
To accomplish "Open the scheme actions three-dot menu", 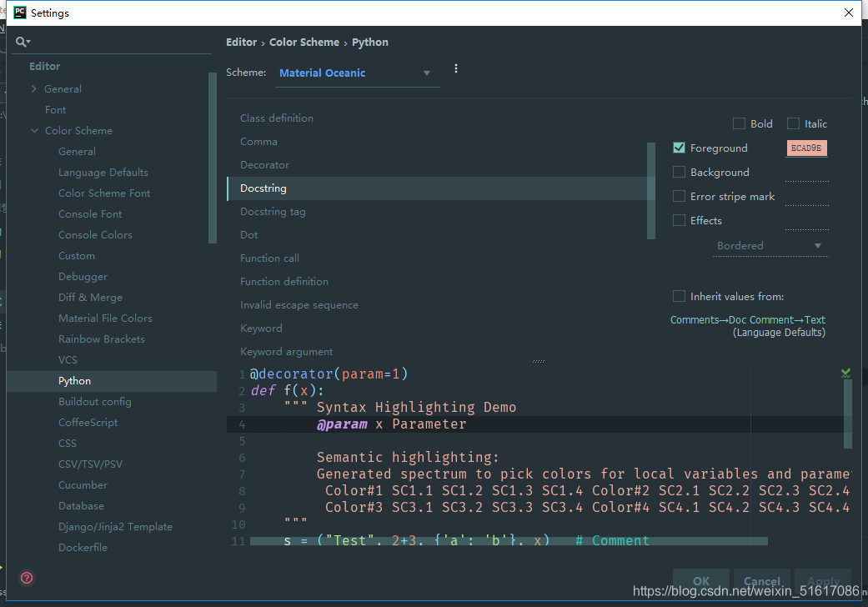I will [x=455, y=68].
